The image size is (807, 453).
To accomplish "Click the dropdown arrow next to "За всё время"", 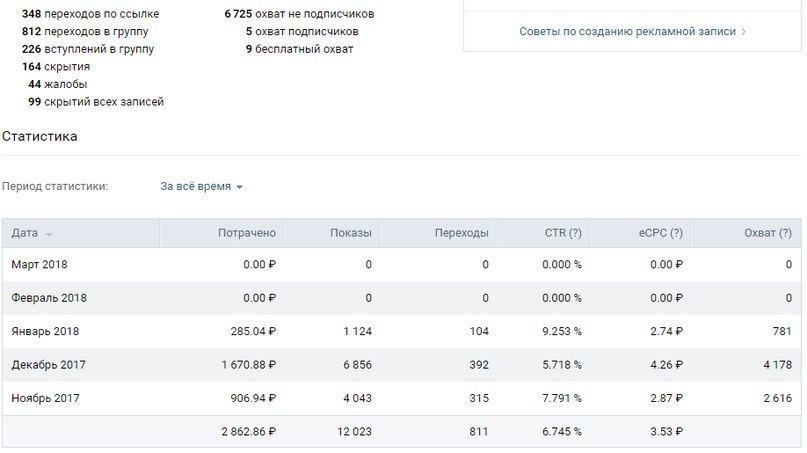I will point(239,187).
